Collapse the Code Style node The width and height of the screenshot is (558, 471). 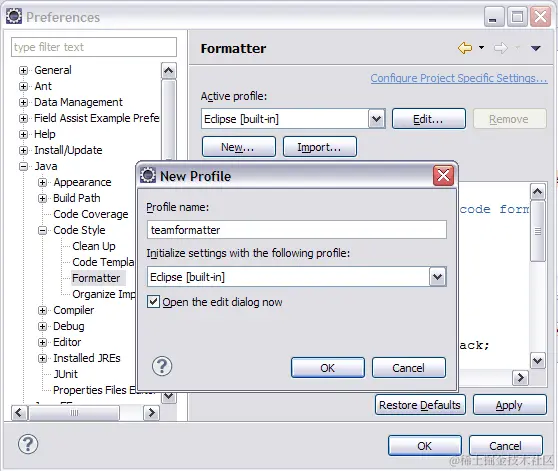[42, 230]
